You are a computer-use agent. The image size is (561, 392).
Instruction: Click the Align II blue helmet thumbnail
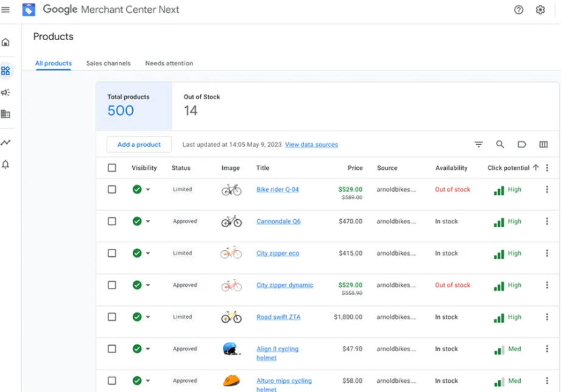pyautogui.click(x=231, y=349)
